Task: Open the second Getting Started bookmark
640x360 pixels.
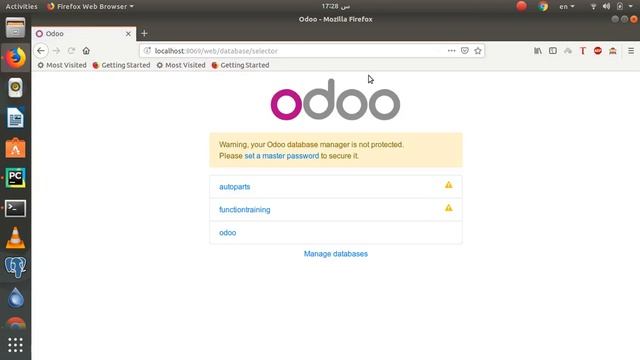Action: pyautogui.click(x=240, y=65)
